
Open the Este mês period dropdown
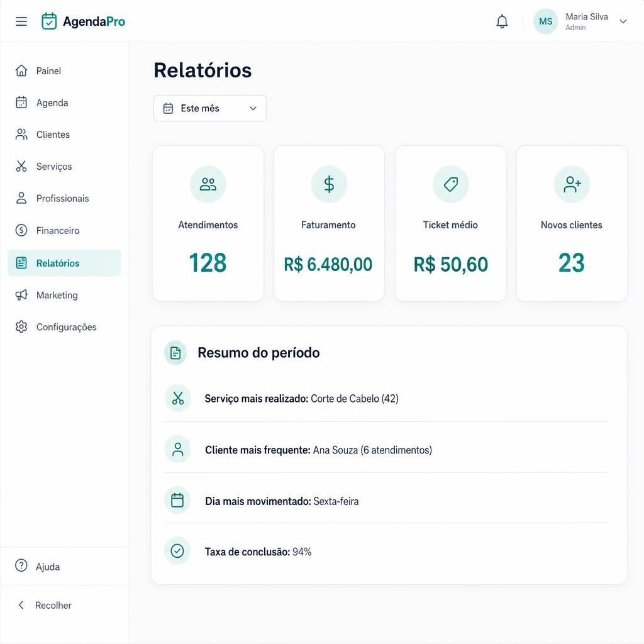[210, 108]
